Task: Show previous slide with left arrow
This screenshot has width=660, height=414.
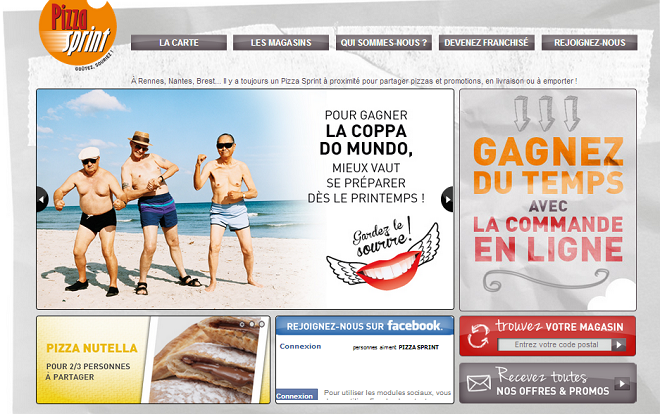Action: 42,199
